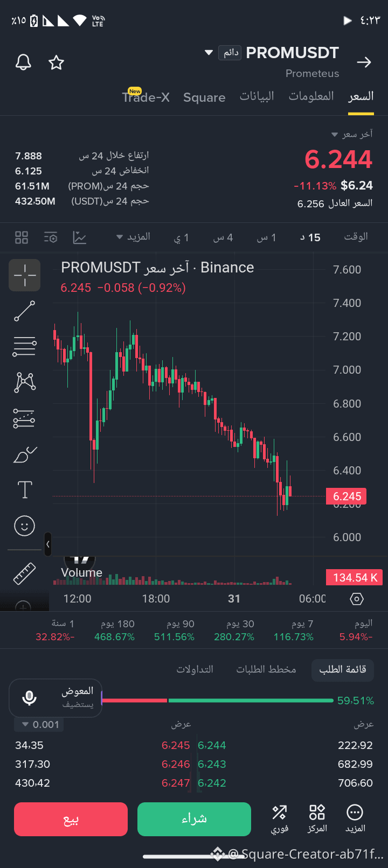This screenshot has height=868, width=388.
Task: View 30 day 280.27% performance
Action: (x=234, y=630)
